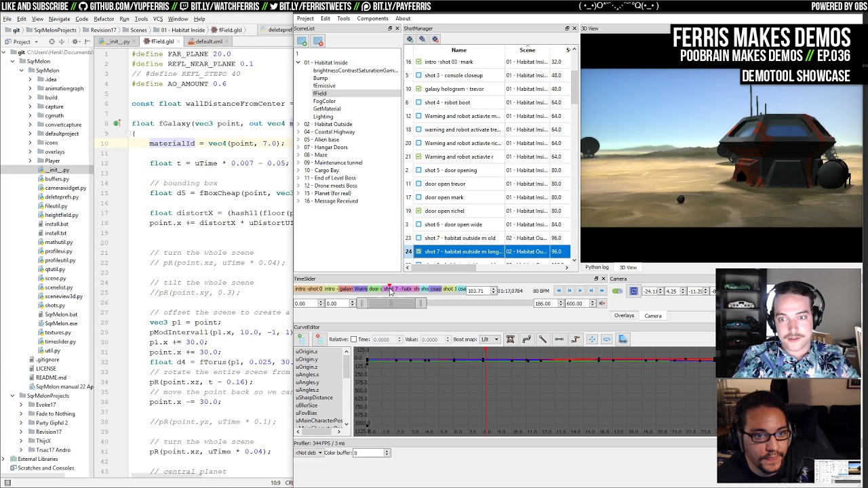Click the flat tangent icon in CurveEditor toolbar
The width and height of the screenshot is (868, 488).
[559, 339]
